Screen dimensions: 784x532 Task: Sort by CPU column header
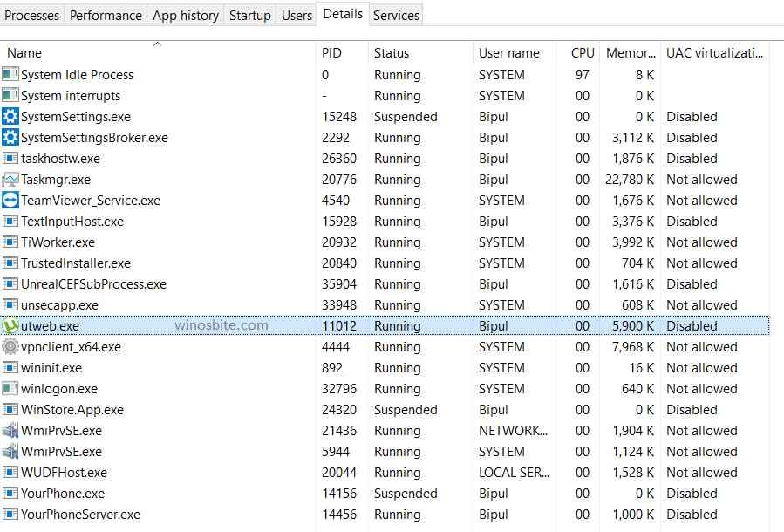pyautogui.click(x=583, y=53)
